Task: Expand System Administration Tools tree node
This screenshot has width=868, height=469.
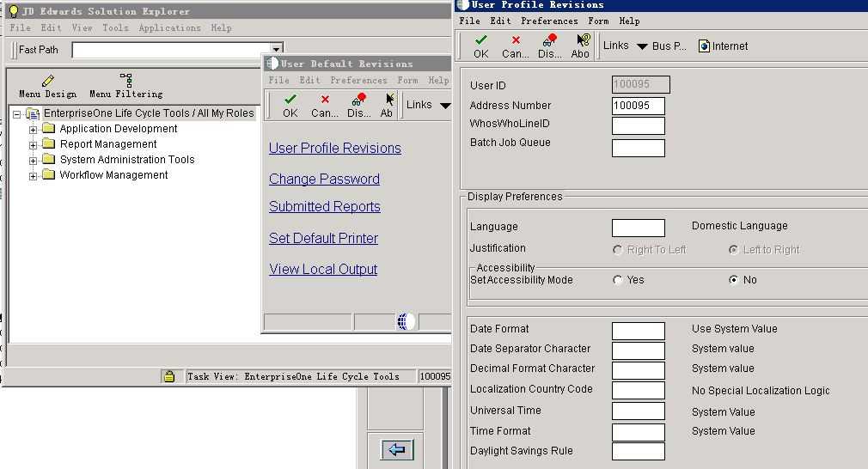Action: click(x=34, y=161)
